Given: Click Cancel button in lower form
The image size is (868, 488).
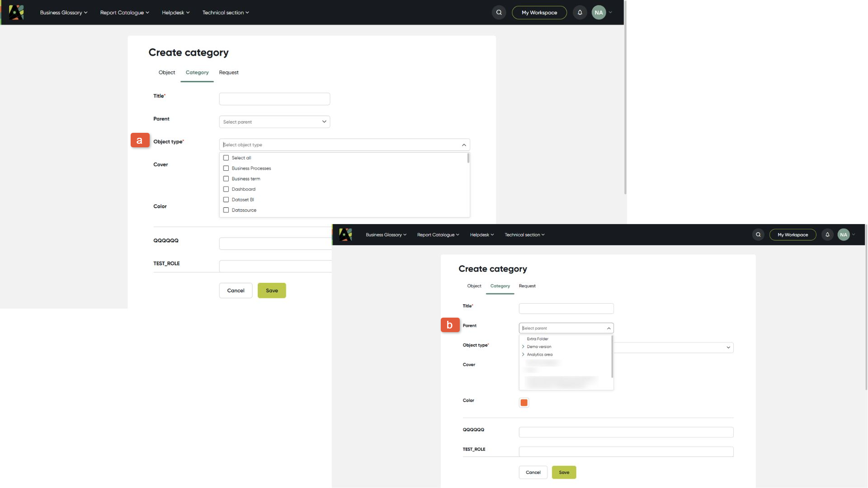Looking at the screenshot, I should tap(533, 472).
